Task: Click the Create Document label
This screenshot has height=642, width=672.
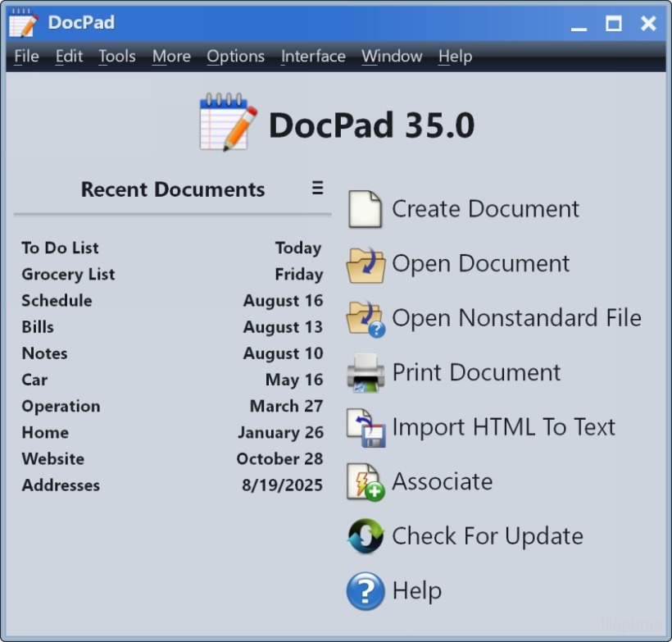Action: (486, 209)
